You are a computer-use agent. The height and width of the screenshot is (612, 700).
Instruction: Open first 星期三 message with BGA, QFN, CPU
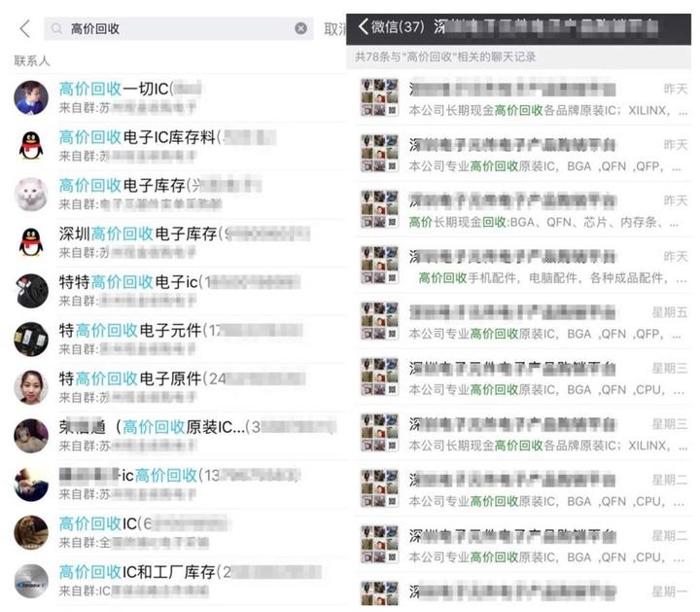pos(523,378)
